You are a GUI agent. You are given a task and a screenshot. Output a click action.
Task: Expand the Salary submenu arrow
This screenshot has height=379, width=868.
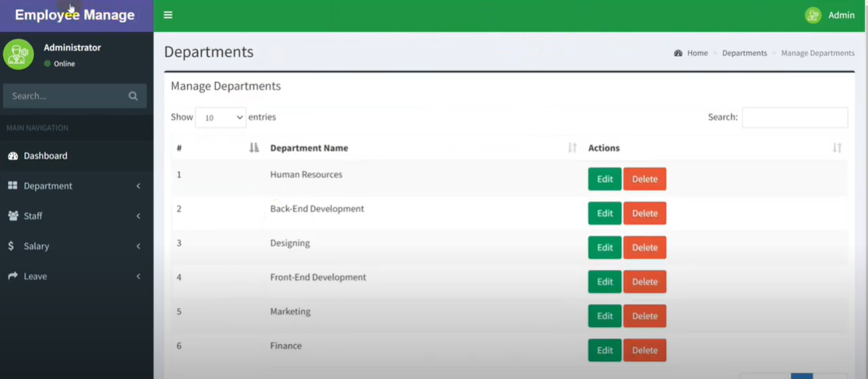point(138,246)
